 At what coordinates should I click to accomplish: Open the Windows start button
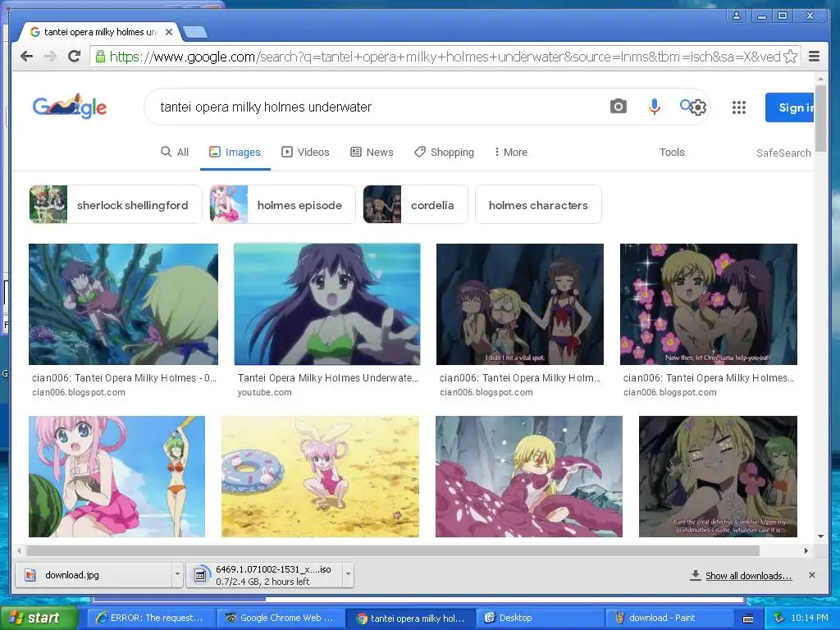(39, 619)
